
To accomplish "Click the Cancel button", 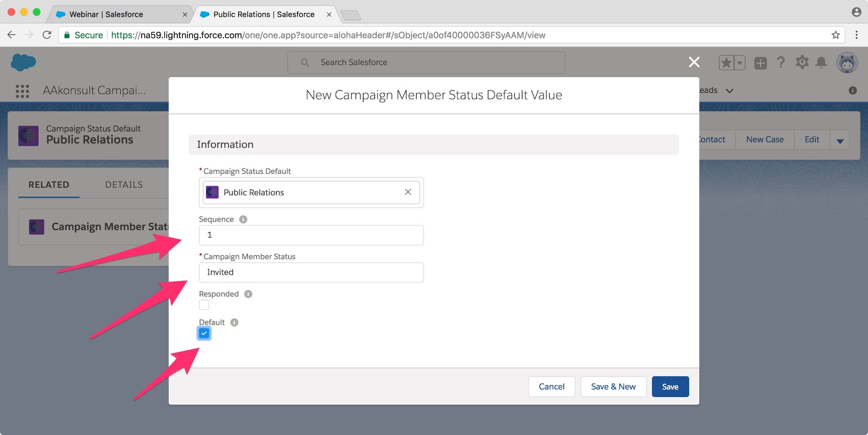I will (551, 387).
